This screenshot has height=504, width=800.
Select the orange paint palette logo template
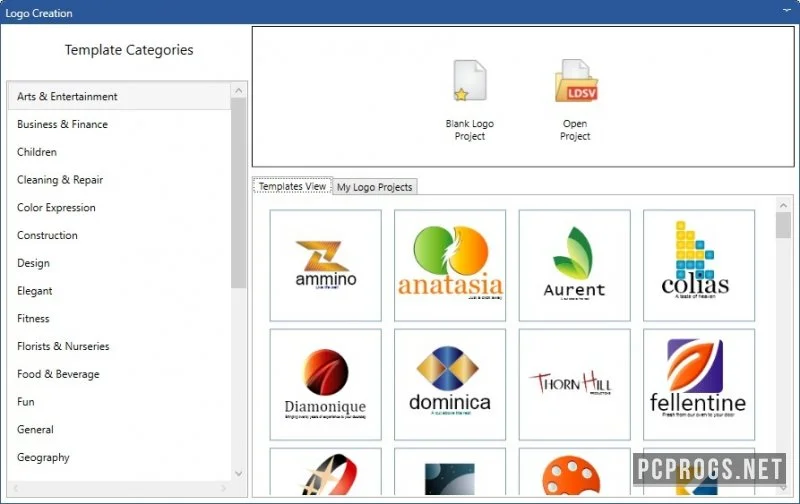[574, 472]
